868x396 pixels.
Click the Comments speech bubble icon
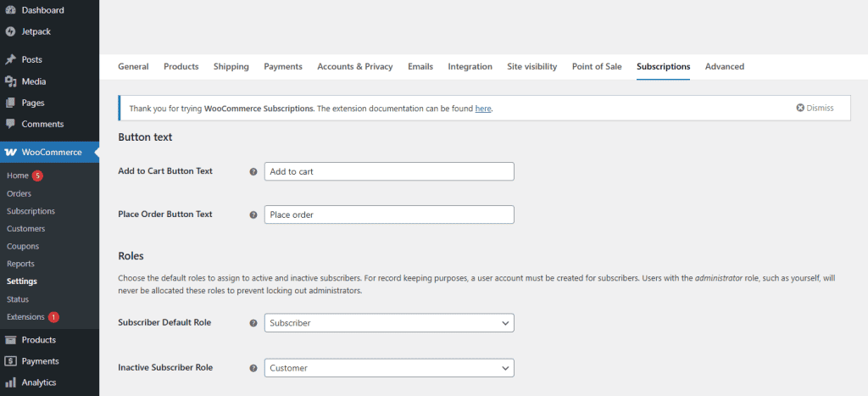coord(10,124)
